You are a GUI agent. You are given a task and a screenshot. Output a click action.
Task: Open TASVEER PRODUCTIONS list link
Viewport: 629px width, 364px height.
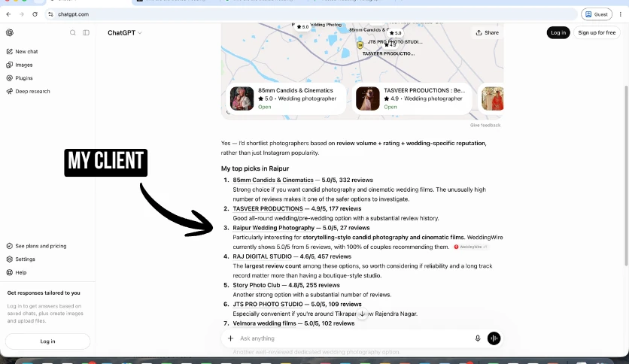click(268, 208)
